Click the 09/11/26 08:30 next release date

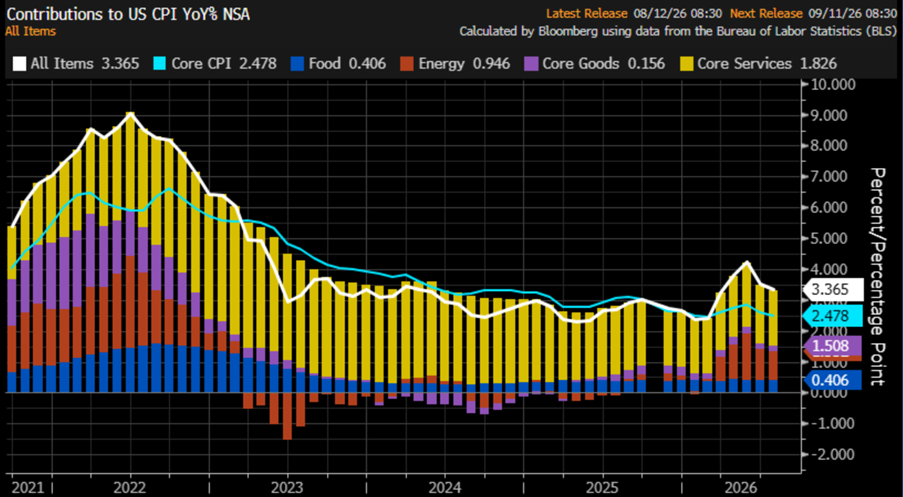point(852,14)
